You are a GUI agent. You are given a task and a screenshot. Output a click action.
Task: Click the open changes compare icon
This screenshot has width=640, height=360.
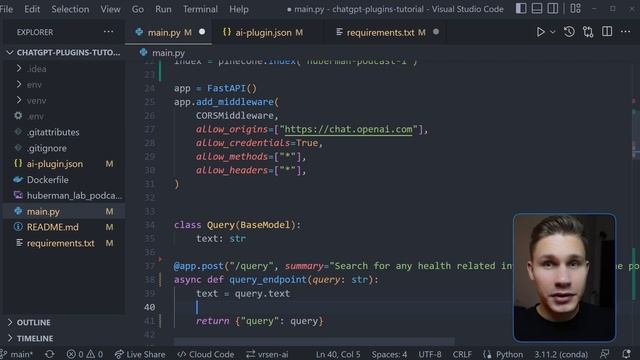click(x=588, y=32)
